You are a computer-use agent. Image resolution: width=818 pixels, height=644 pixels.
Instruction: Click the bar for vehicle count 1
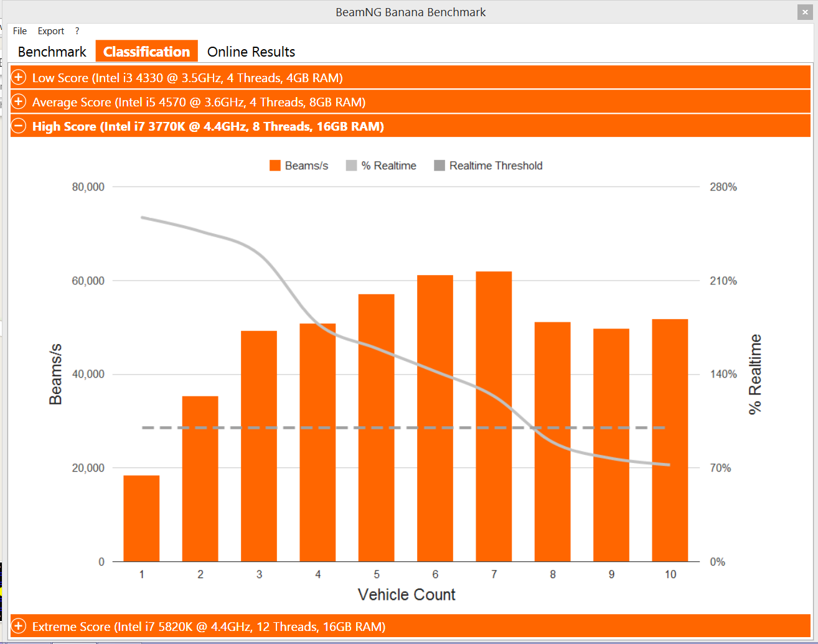[x=141, y=519]
